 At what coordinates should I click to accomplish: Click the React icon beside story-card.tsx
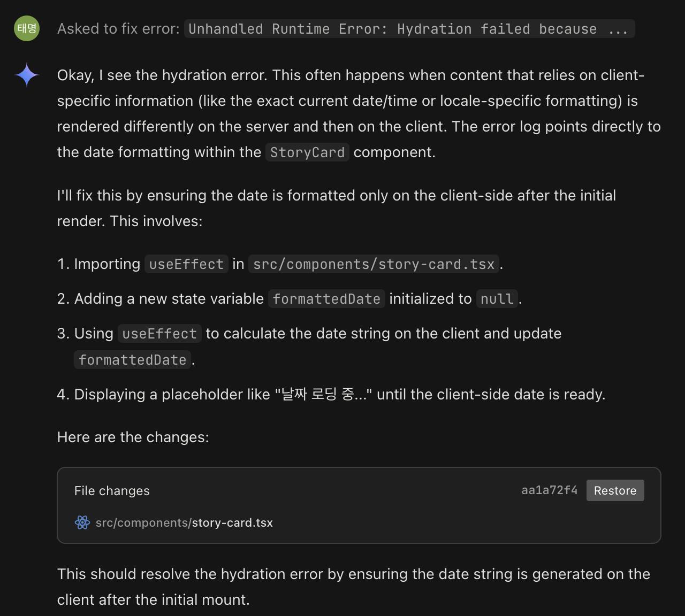(82, 522)
